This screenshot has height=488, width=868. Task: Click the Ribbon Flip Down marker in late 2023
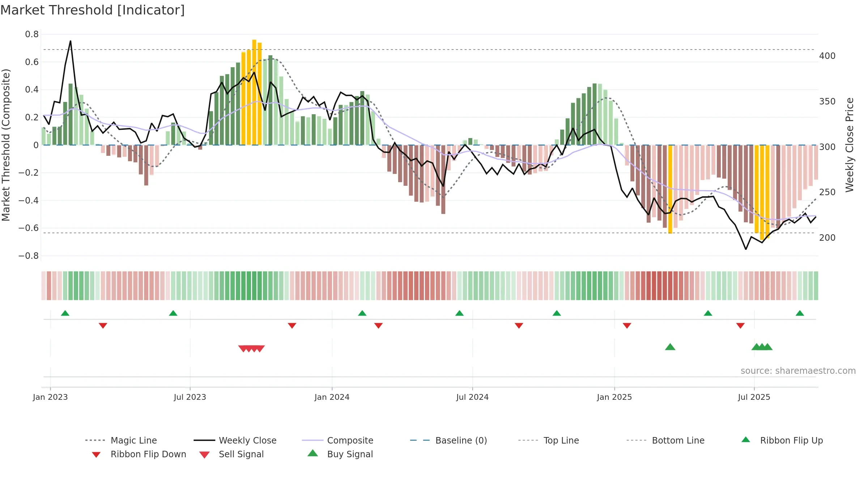[292, 326]
